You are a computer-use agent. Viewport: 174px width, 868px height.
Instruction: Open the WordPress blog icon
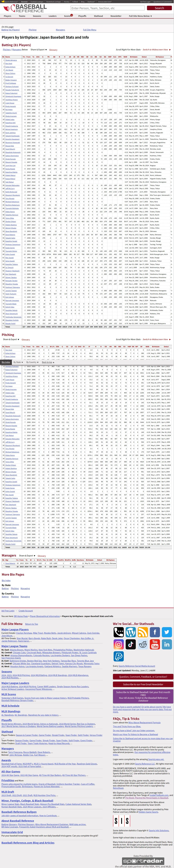pos(131,632)
